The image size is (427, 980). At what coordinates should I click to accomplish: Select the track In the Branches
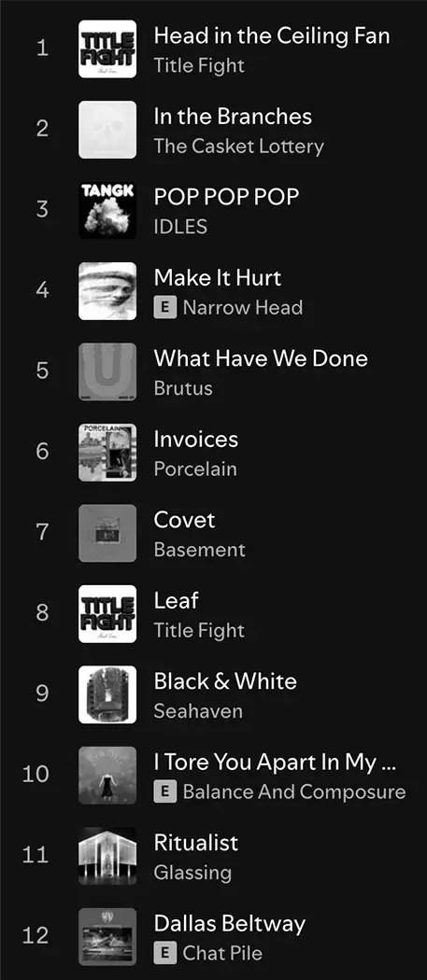pos(233,117)
